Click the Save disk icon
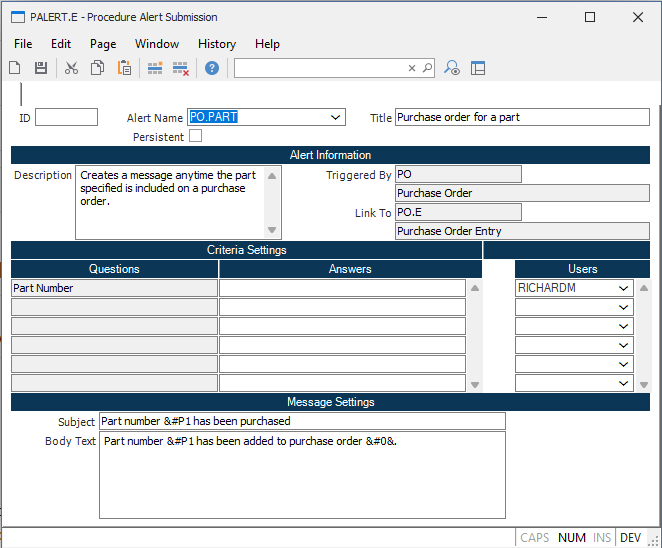This screenshot has width=662, height=548. coord(41,68)
